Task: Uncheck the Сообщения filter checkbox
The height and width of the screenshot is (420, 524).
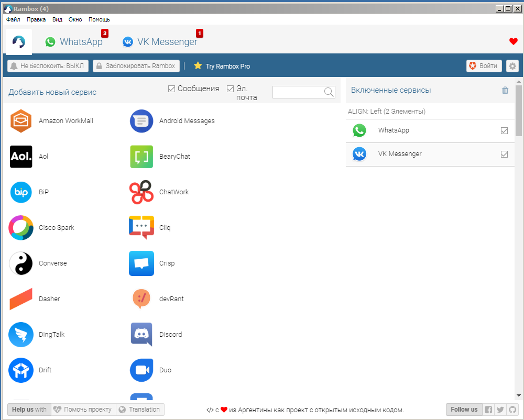Action: (171, 89)
